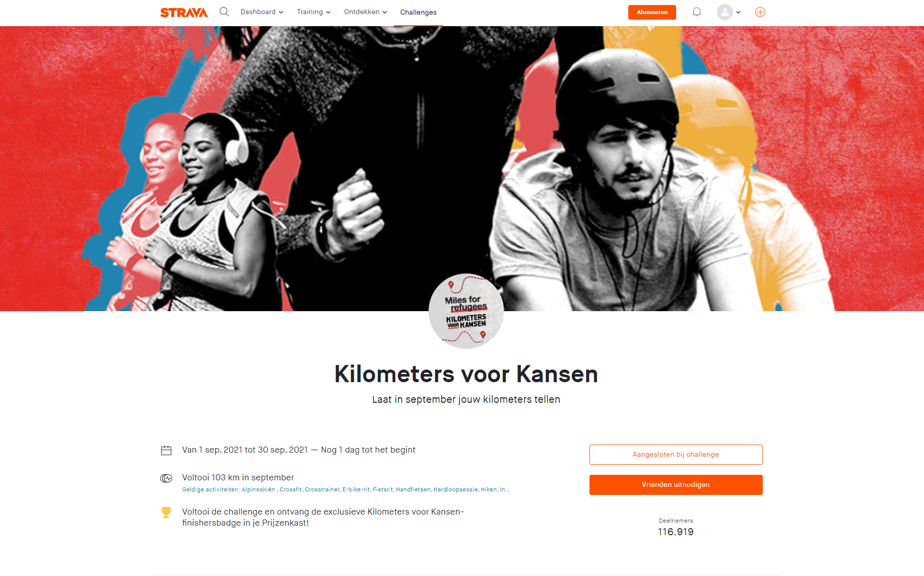Click Vrienden uitnodigen button
Image resolution: width=924 pixels, height=576 pixels.
pos(676,484)
